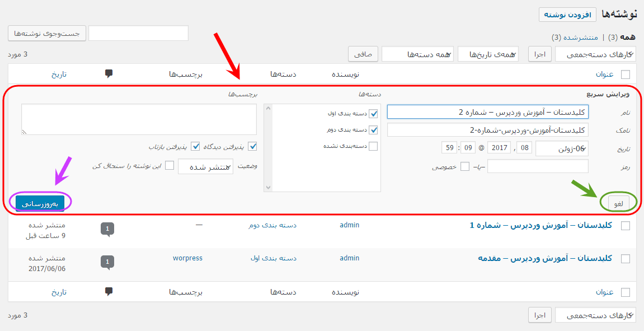
Task: Click the bottom اجرا apply button
Action: tap(540, 315)
